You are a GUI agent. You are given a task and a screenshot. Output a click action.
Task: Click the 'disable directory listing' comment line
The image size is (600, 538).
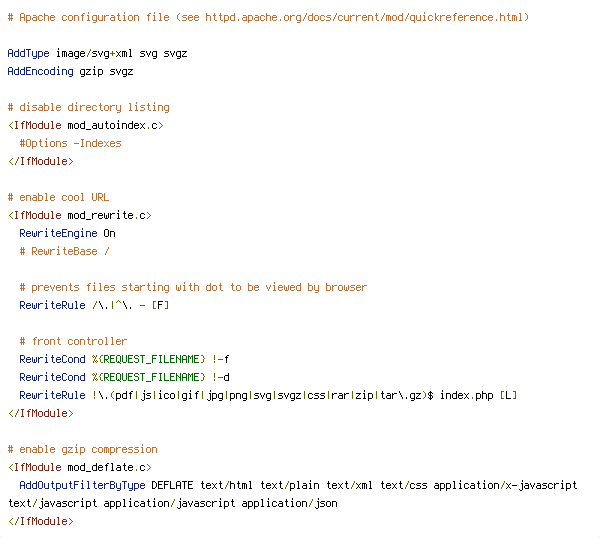(88, 108)
